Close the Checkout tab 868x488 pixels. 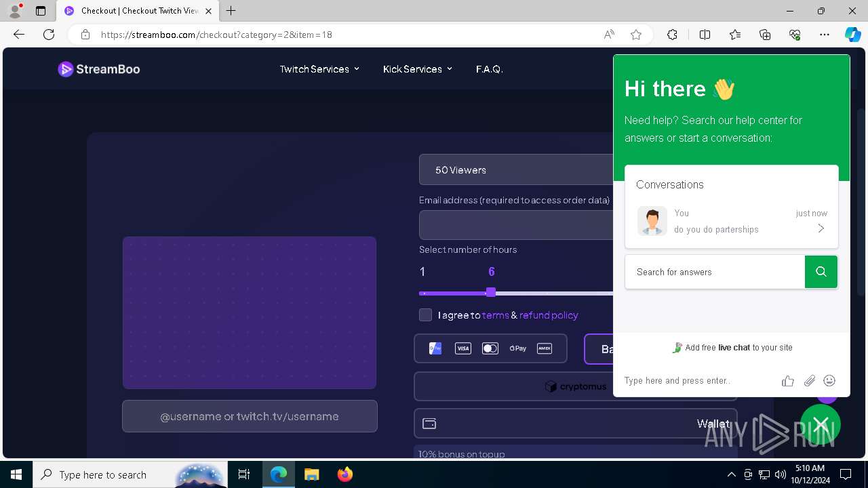click(208, 11)
